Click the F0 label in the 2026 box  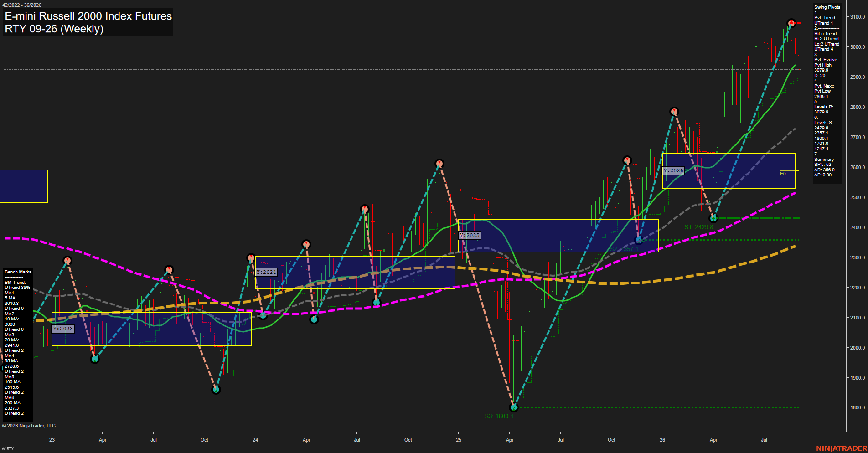point(783,174)
